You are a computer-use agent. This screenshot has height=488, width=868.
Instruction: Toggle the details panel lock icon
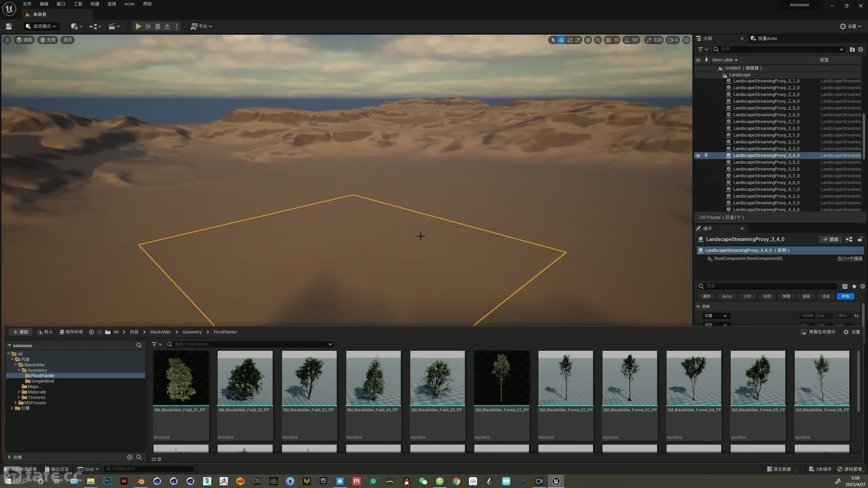pyautogui.click(x=860, y=239)
